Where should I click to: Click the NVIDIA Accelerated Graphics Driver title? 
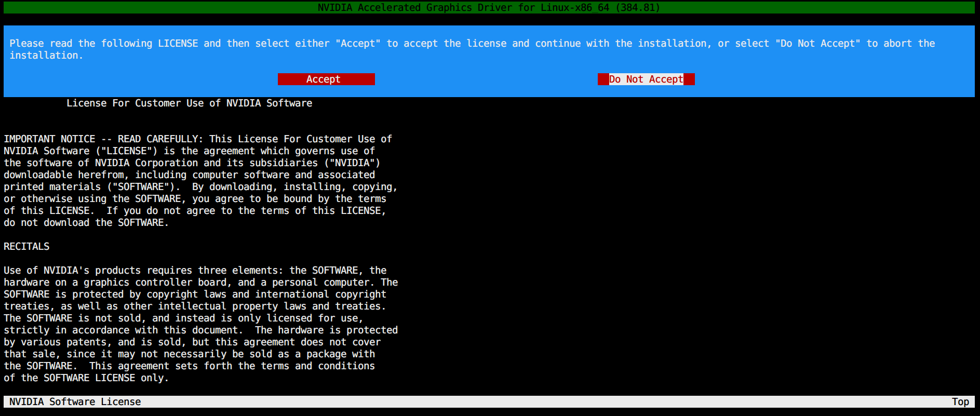tap(489, 7)
